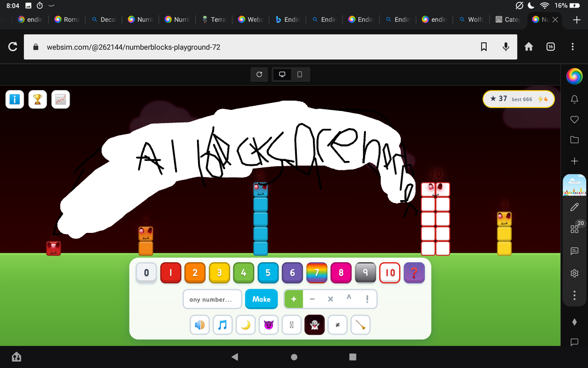Spawn the blue numberblock 5
This screenshot has height=368, width=588.
(x=268, y=273)
